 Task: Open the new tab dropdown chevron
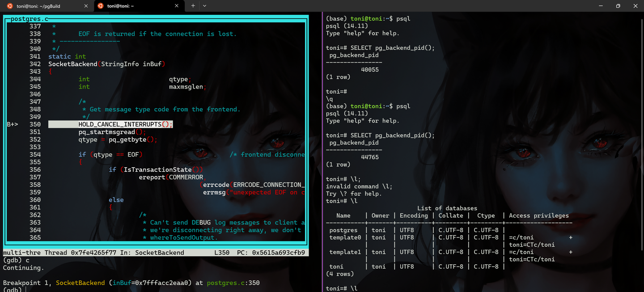(204, 6)
